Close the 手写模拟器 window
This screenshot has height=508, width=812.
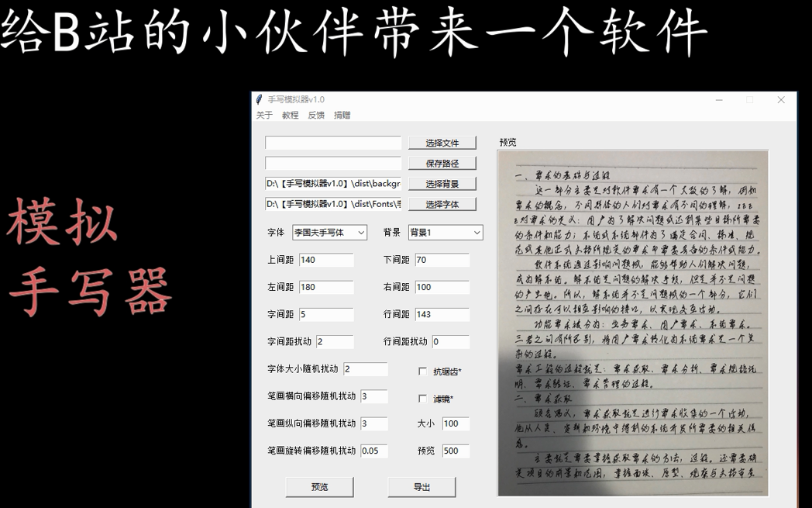pyautogui.click(x=781, y=99)
